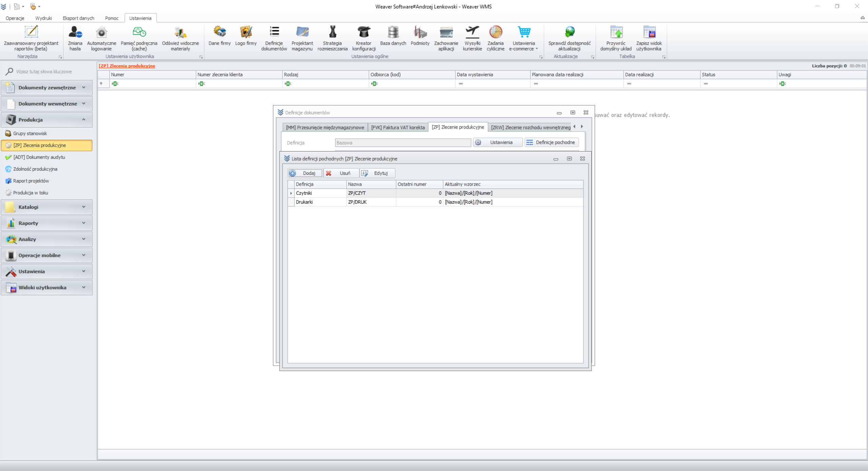This screenshot has height=471, width=868.
Task: Select Czytniki row in definitions list
Action: tap(435, 193)
